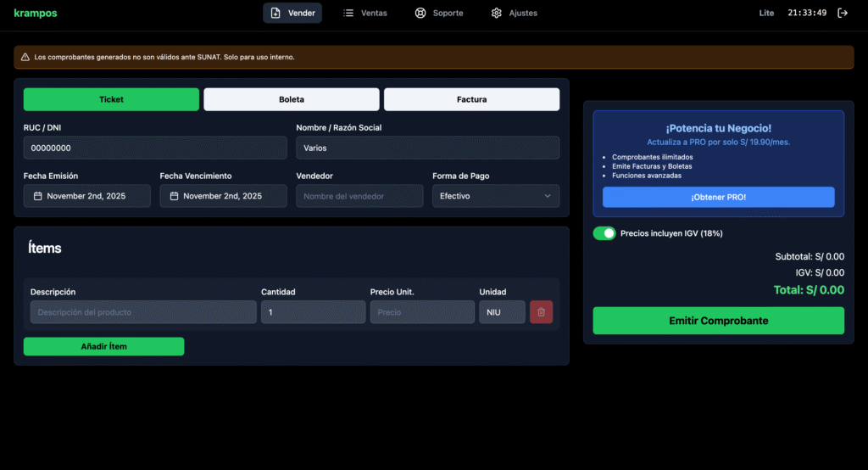868x470 pixels.
Task: Click the warning triangle icon in SUNAT banner
Action: 25,57
